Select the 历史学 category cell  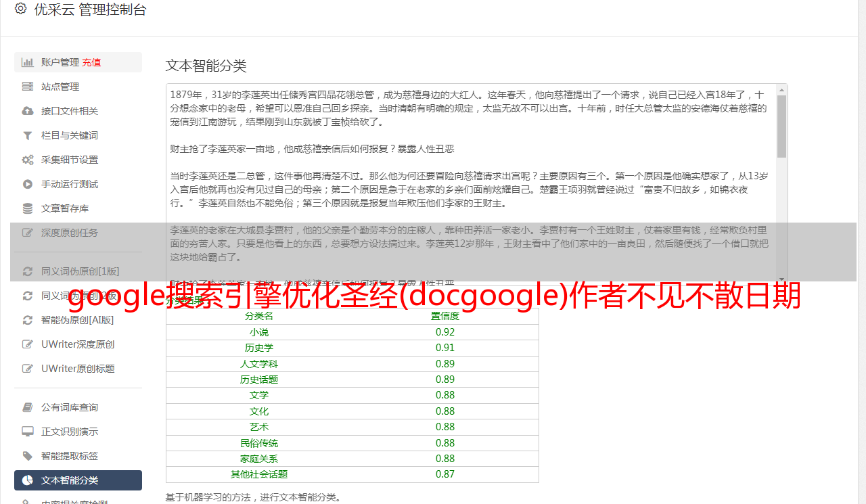point(259,348)
